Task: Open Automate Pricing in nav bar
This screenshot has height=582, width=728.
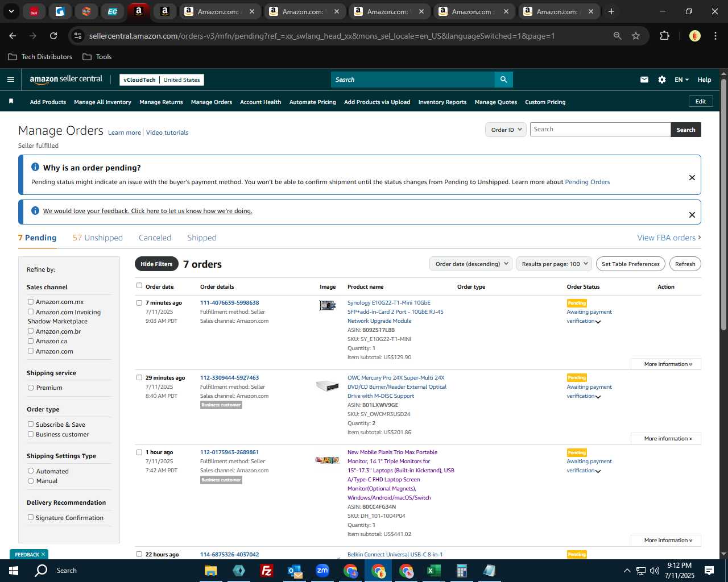Action: [x=312, y=102]
